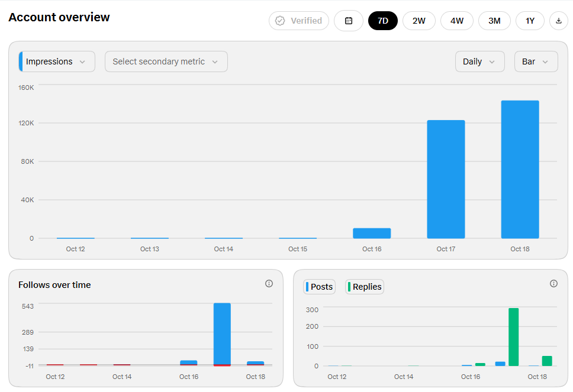The image size is (573, 392).
Task: Switch to the 3M time range
Action: point(494,21)
